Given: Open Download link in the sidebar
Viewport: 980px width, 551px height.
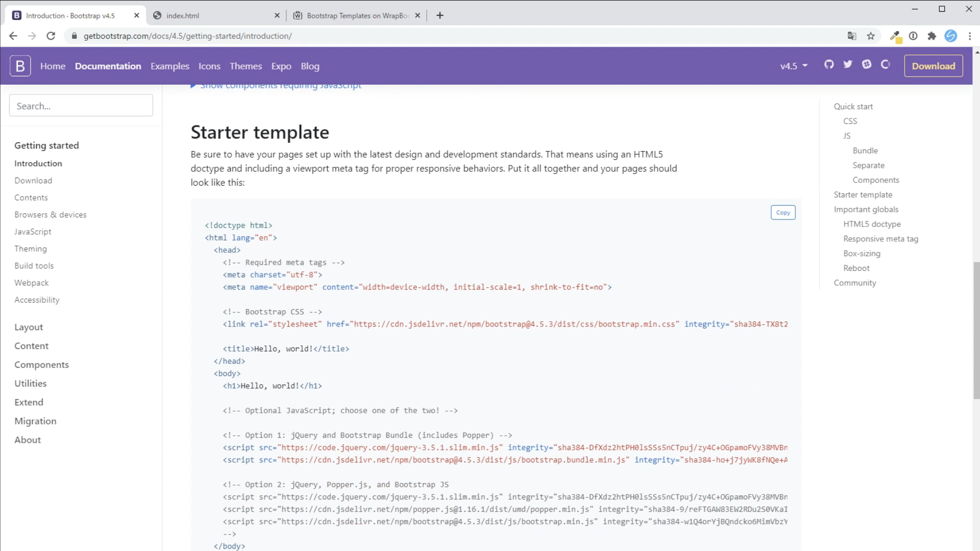Looking at the screenshot, I should [33, 181].
